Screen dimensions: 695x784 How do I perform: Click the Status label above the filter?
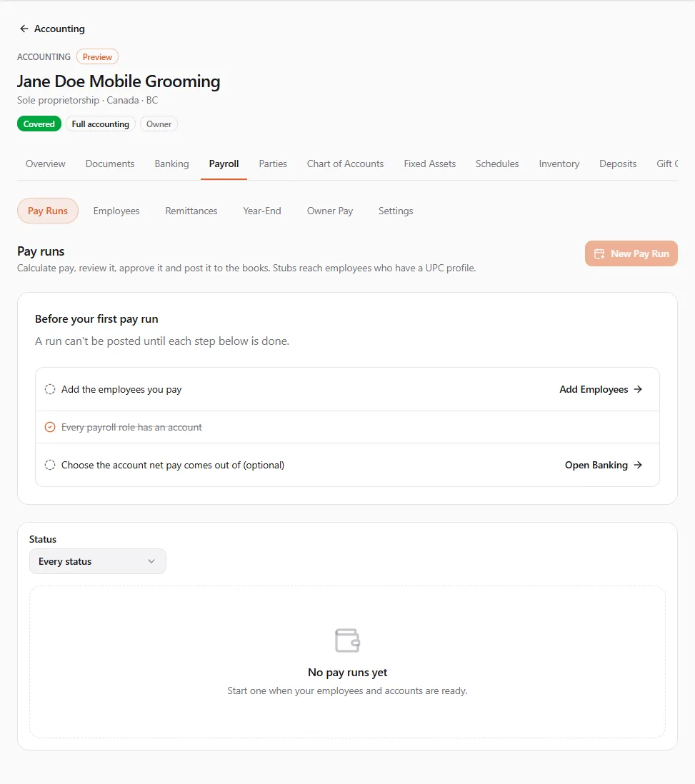point(43,540)
